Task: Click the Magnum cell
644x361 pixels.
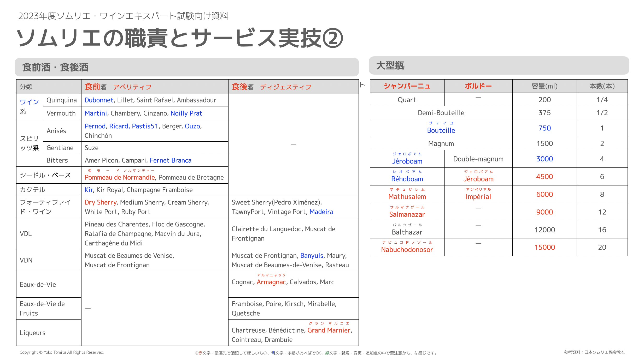Action: click(x=441, y=143)
